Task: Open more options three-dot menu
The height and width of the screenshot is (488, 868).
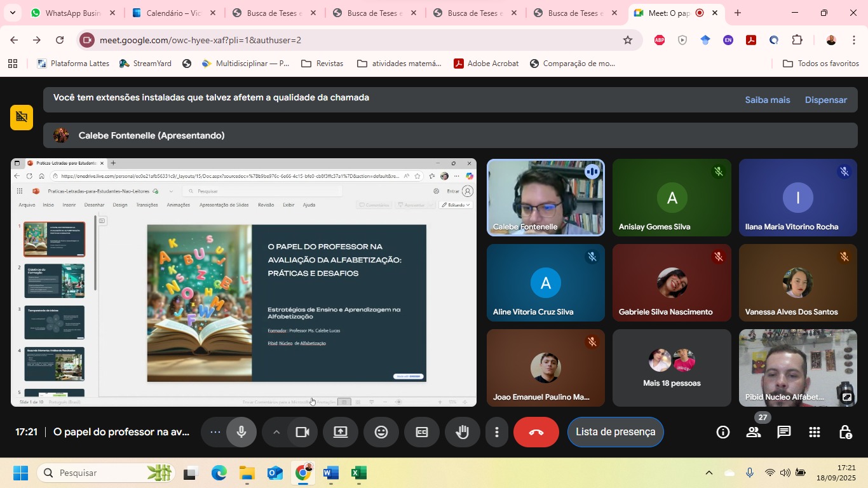Action: click(x=497, y=432)
